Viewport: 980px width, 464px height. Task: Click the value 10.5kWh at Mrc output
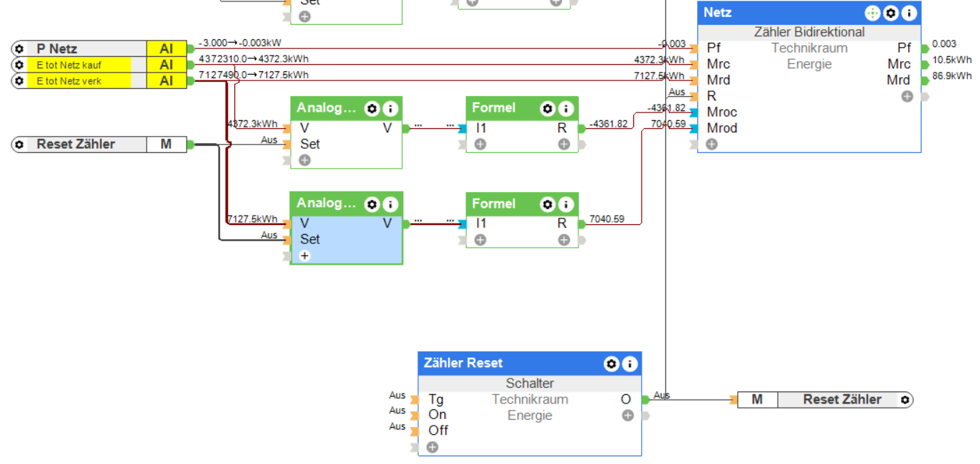(x=952, y=60)
